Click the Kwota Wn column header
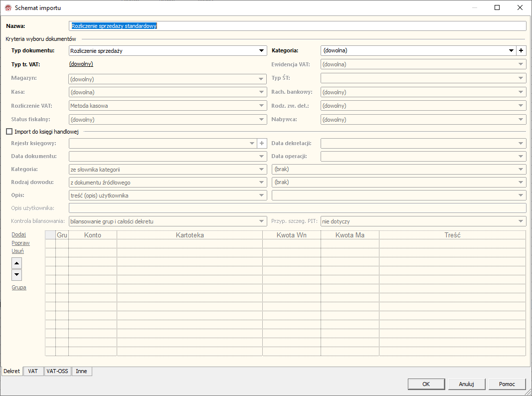Viewport: 532px width, 396px height. point(292,235)
